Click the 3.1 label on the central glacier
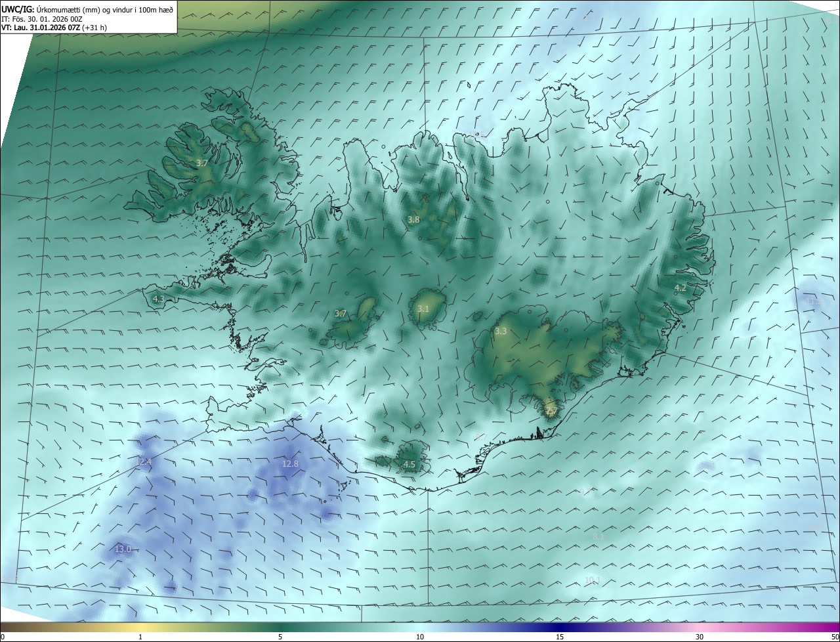This screenshot has width=840, height=642. [423, 309]
